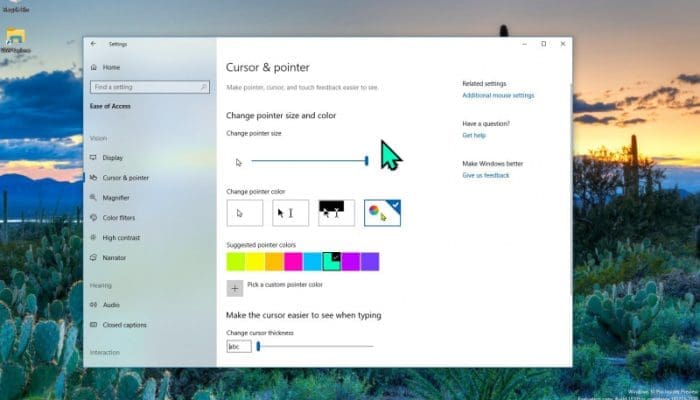The width and height of the screenshot is (700, 400).
Task: Open the Display settings page
Action: [112, 158]
